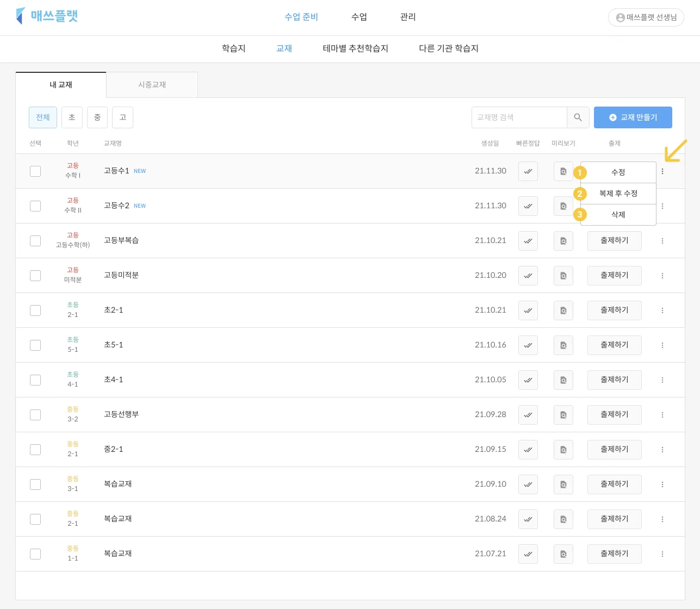
Task: Preview the 고등부복습 textbook
Action: tap(563, 241)
